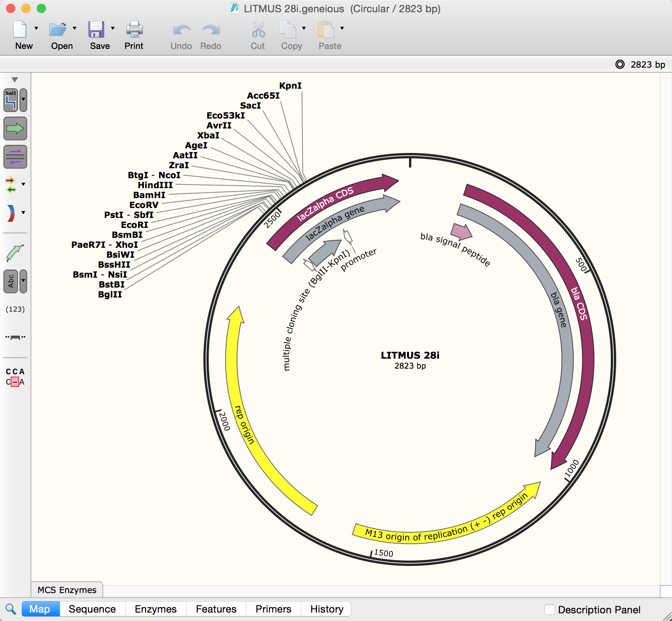Open the translation arrows dropdown

[23, 184]
